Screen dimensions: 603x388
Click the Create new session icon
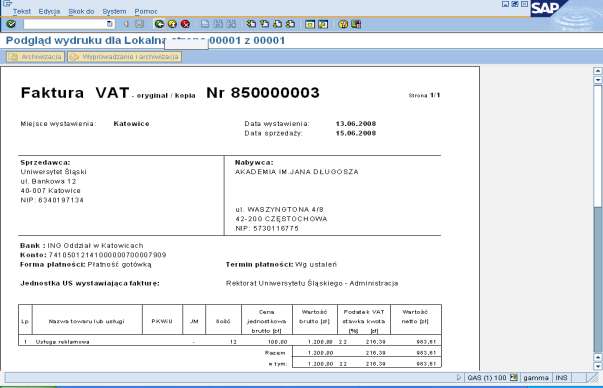pos(310,24)
